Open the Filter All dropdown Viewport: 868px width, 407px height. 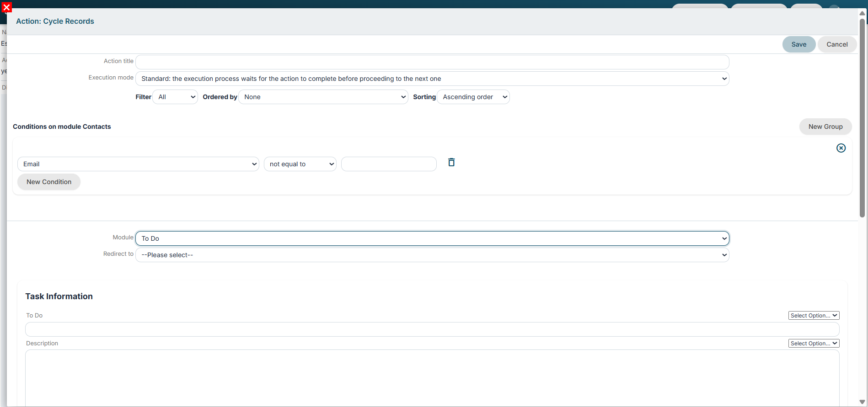(x=175, y=97)
